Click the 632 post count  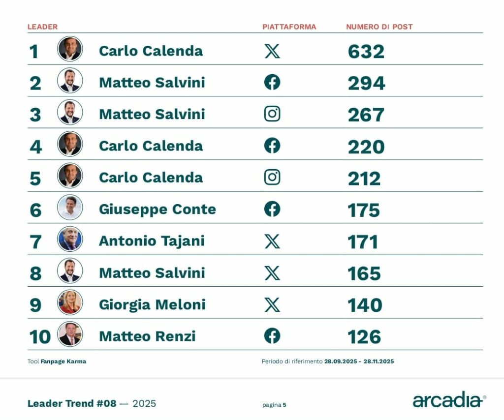pyautogui.click(x=366, y=51)
